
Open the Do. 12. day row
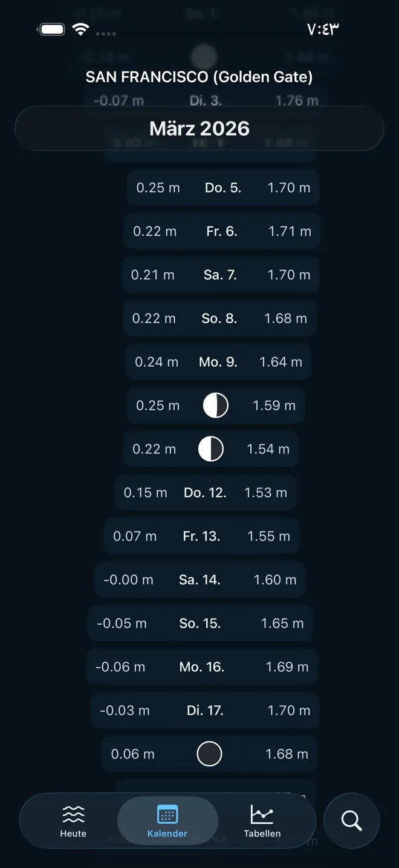pyautogui.click(x=205, y=493)
